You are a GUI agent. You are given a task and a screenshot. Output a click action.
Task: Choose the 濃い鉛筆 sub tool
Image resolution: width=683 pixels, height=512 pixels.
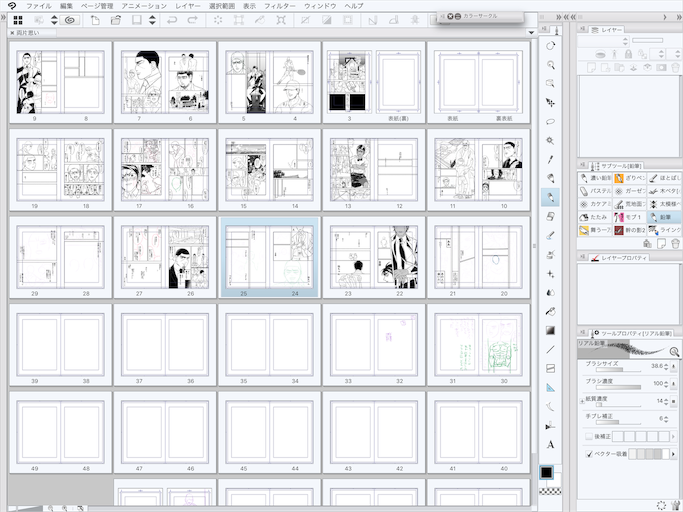595,178
